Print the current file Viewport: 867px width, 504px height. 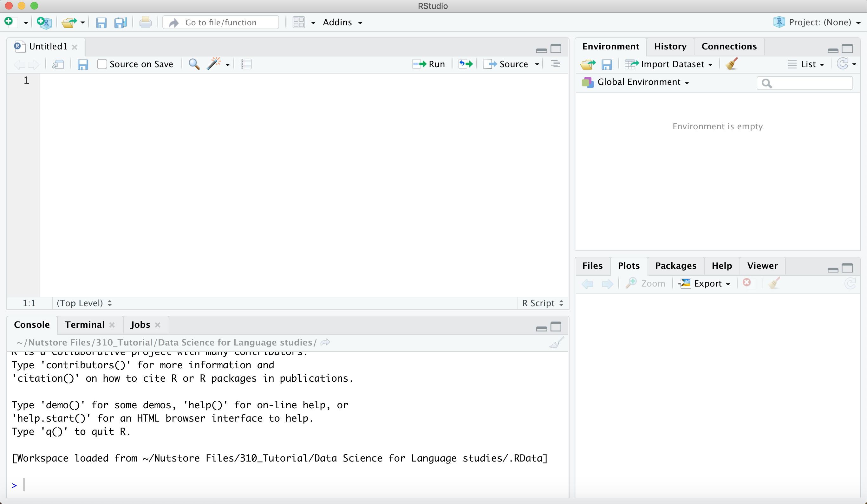[145, 23]
